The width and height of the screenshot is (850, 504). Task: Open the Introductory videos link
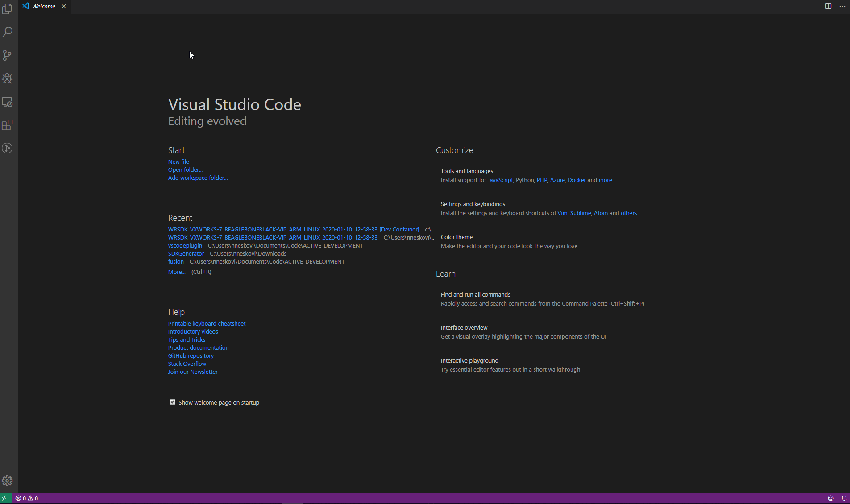click(x=193, y=331)
